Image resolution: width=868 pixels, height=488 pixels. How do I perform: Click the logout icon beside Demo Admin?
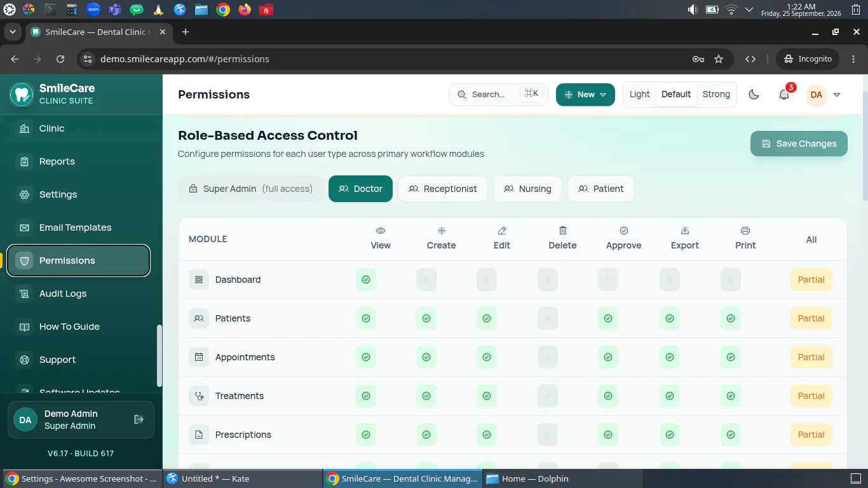(139, 419)
